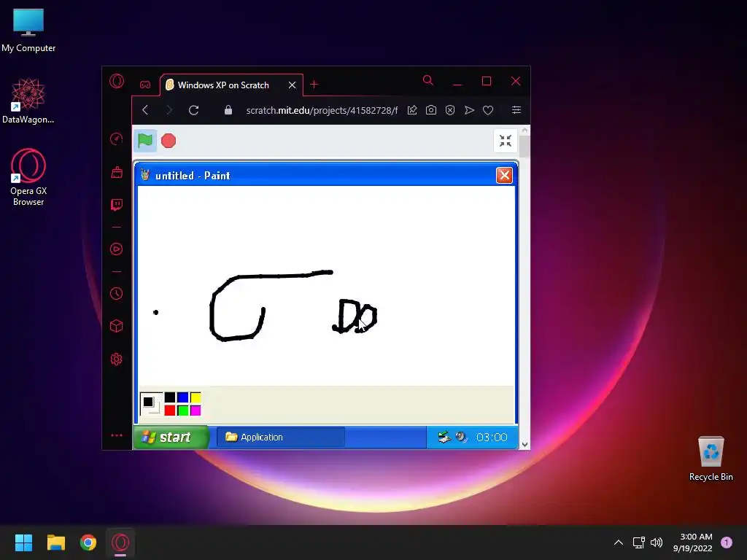The height and width of the screenshot is (560, 747).
Task: Click the XP tray network icon
Action: coord(444,437)
